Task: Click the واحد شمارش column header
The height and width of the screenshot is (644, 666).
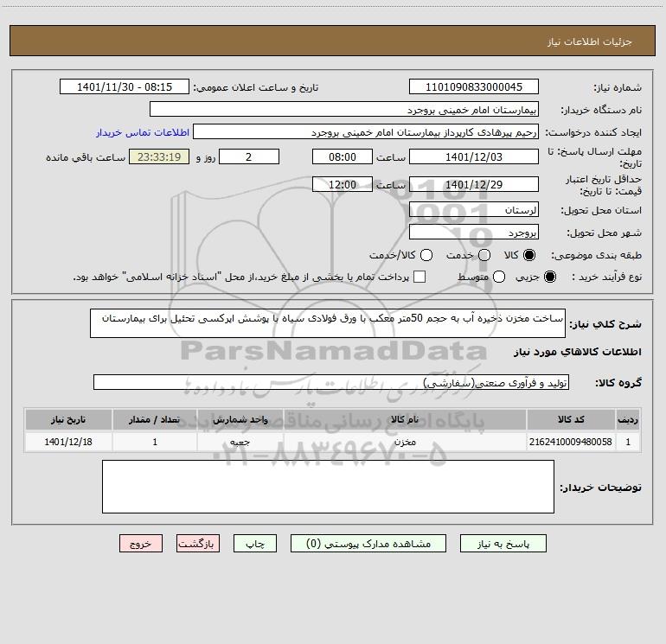Action: coord(240,419)
